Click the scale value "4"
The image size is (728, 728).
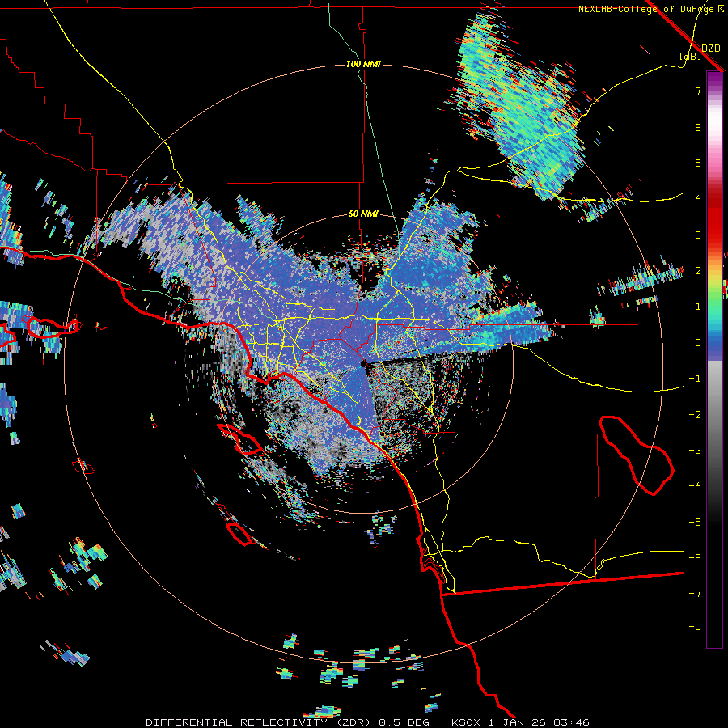coord(698,199)
